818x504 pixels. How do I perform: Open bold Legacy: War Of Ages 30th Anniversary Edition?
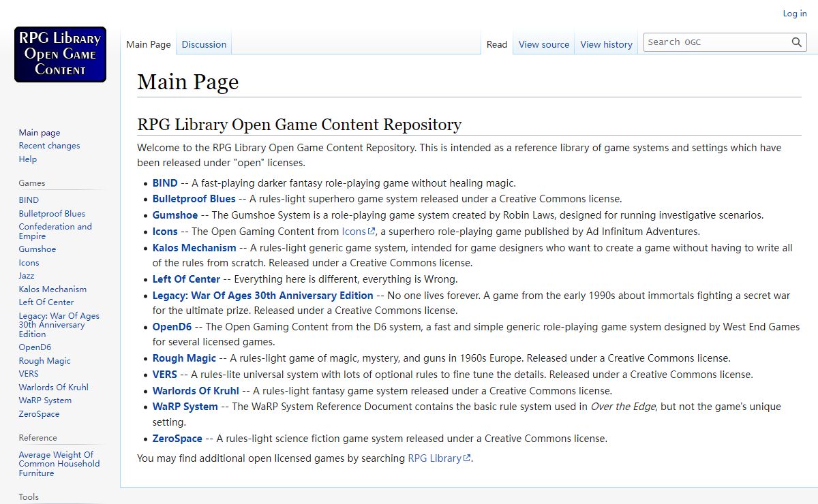[263, 296]
